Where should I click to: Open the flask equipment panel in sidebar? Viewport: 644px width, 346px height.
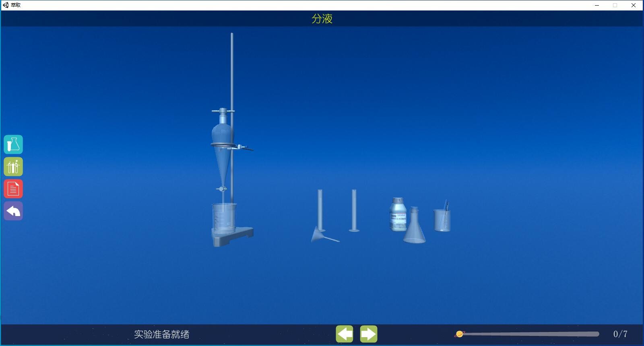point(13,144)
